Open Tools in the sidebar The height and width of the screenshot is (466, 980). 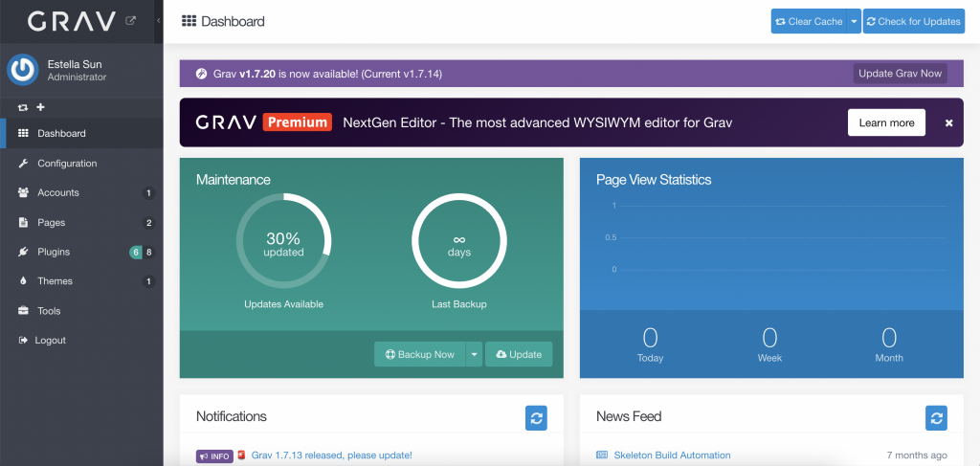[81, 310]
